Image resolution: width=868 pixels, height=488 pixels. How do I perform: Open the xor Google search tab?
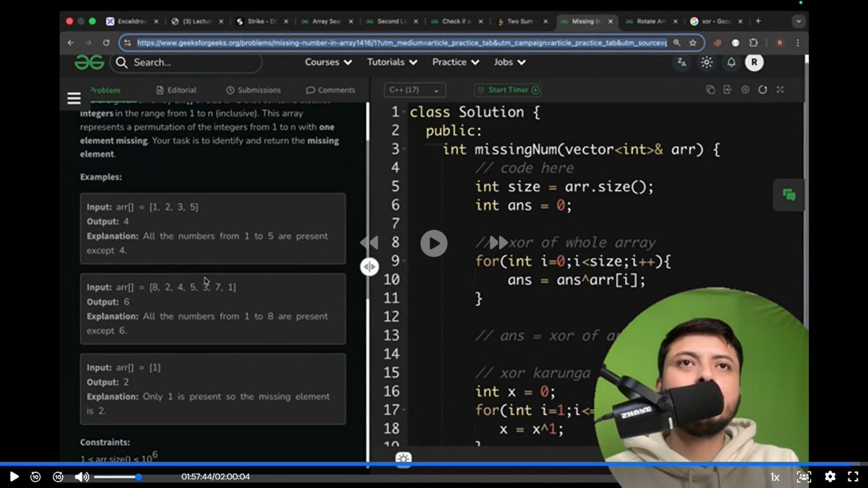716,22
